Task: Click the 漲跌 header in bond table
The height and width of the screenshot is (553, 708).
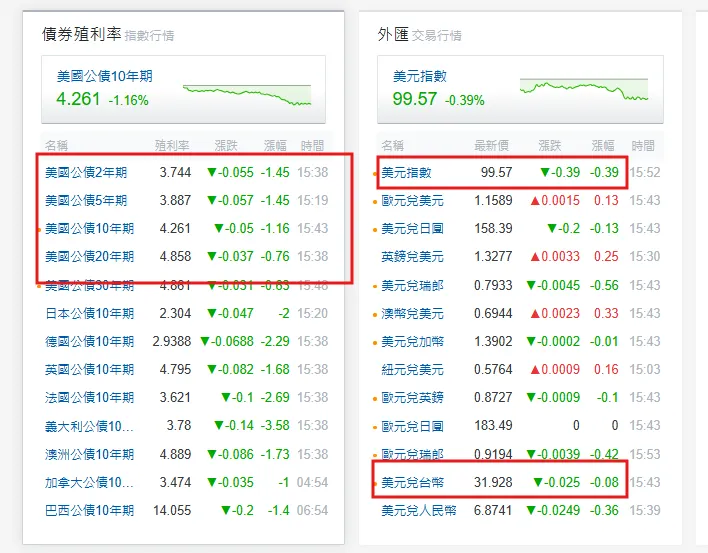Action: tap(226, 145)
